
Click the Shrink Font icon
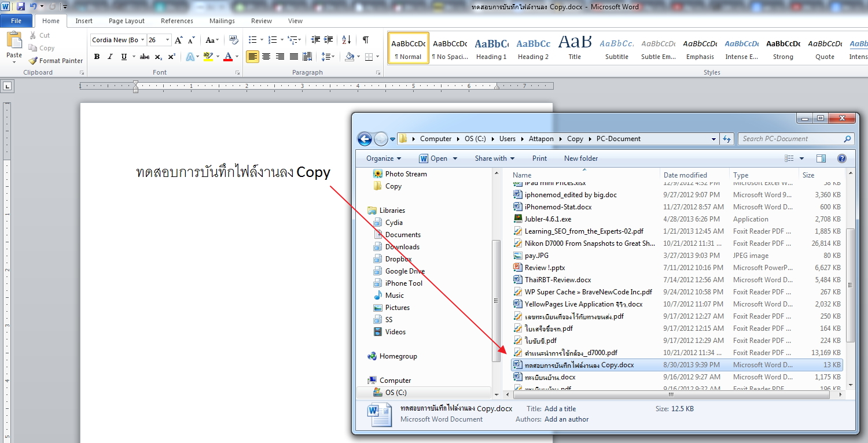coord(191,40)
